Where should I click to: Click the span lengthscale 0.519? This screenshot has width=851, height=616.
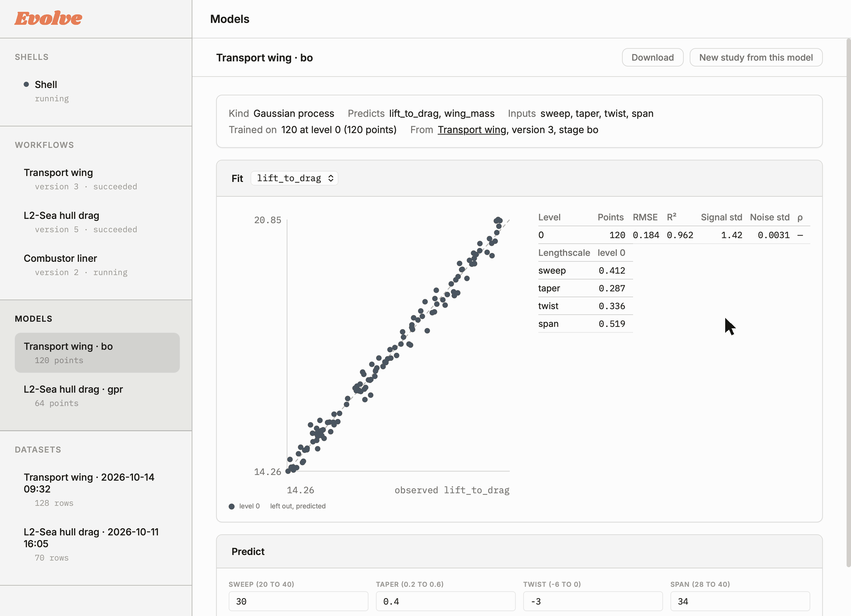click(x=612, y=324)
